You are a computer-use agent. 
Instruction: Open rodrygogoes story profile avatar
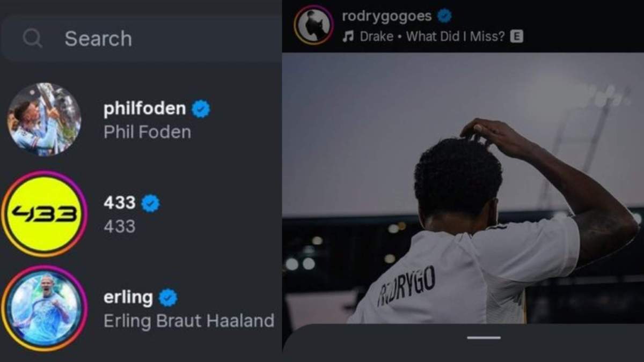pyautogui.click(x=313, y=25)
